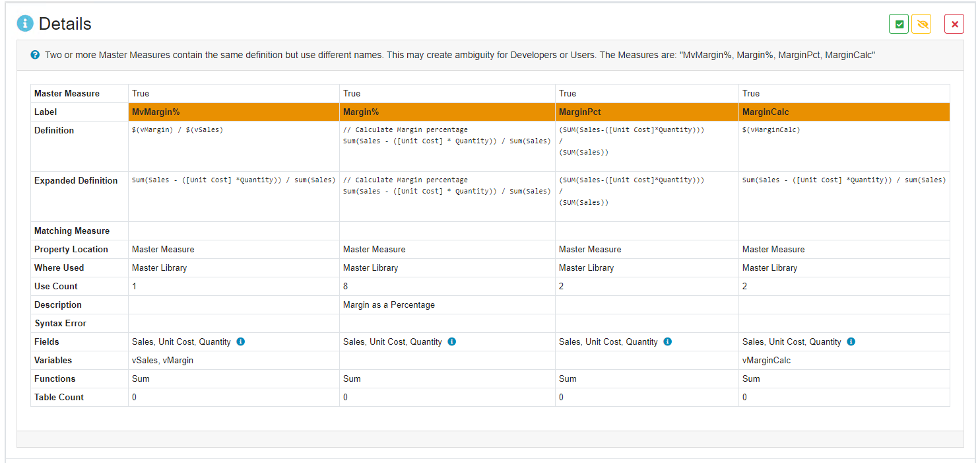Toggle the yellow eye-slash hide button
This screenshot has width=980, height=463.
921,24
